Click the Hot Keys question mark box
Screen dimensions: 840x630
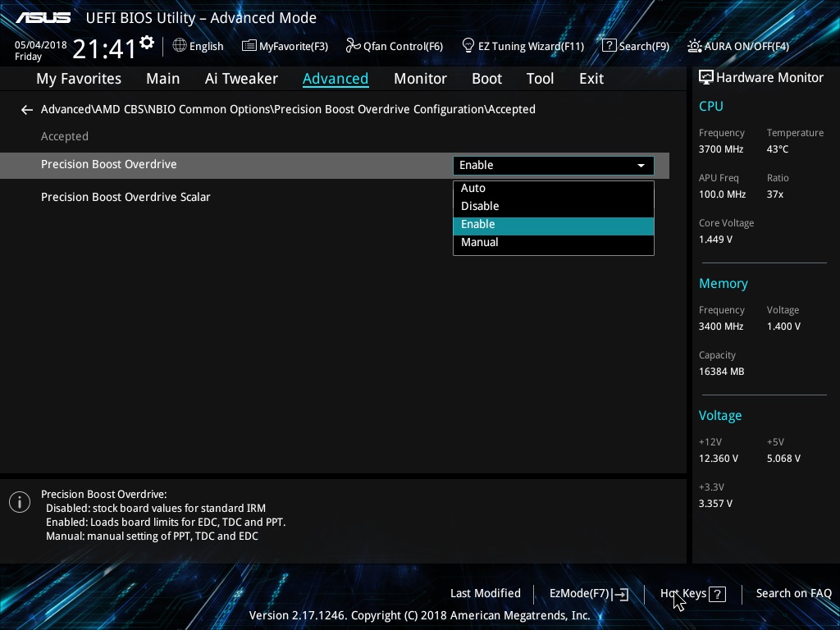click(717, 594)
